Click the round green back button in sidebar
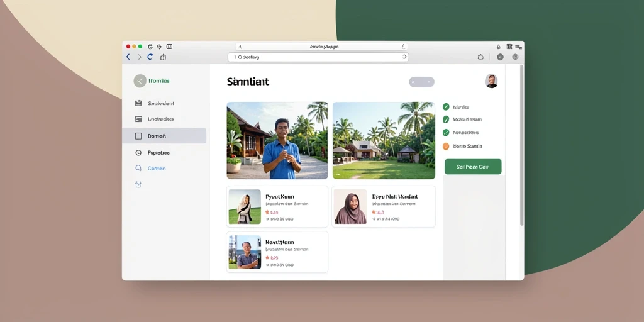Viewport: 644px width, 322px height. tap(140, 81)
